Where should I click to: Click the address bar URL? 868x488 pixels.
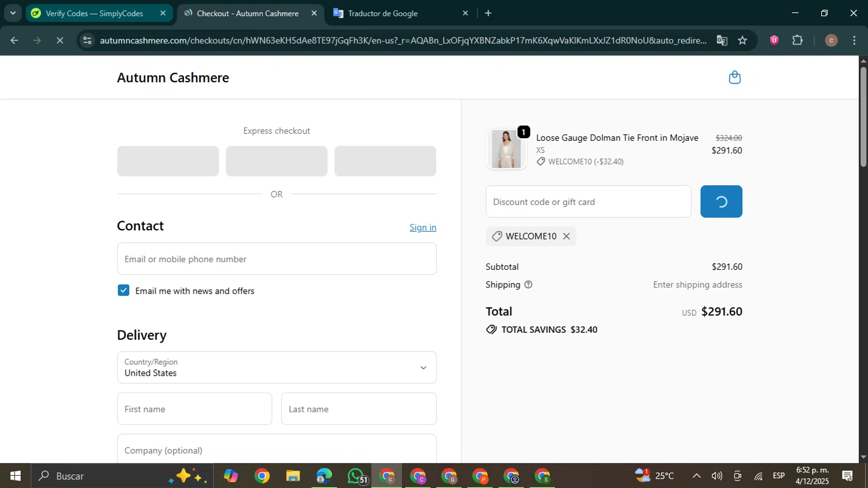coord(403,41)
